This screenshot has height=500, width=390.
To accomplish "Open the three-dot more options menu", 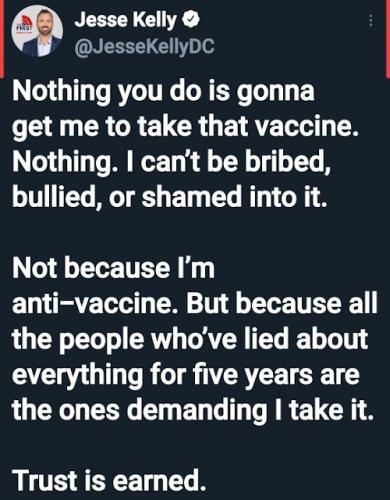I will click(x=371, y=21).
